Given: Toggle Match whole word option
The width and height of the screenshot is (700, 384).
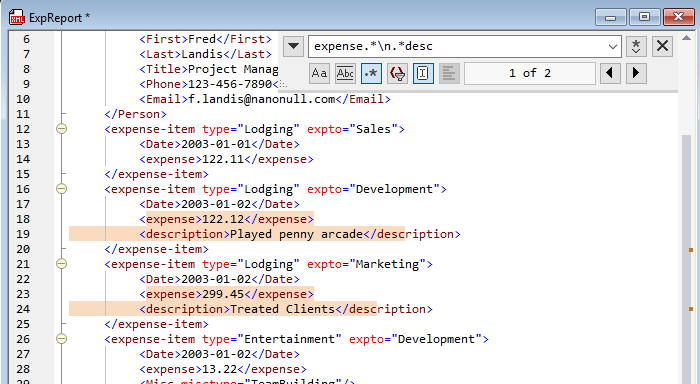Looking at the screenshot, I should click(x=345, y=73).
